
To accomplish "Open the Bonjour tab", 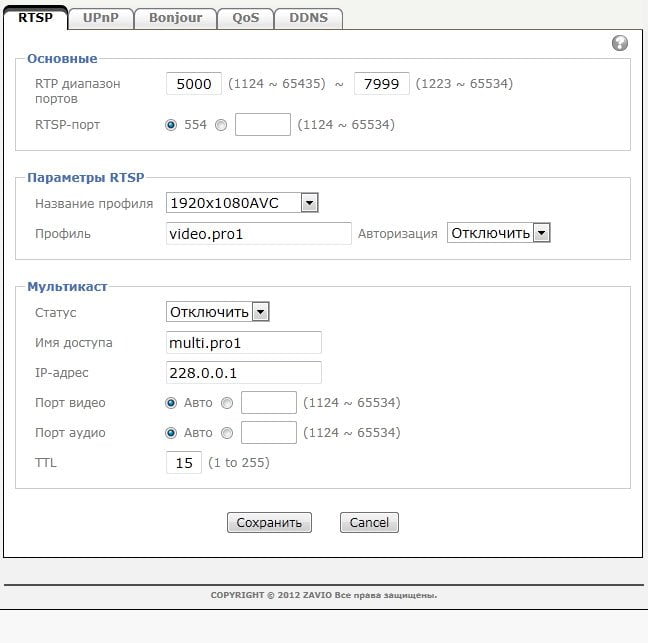I will coord(176,18).
